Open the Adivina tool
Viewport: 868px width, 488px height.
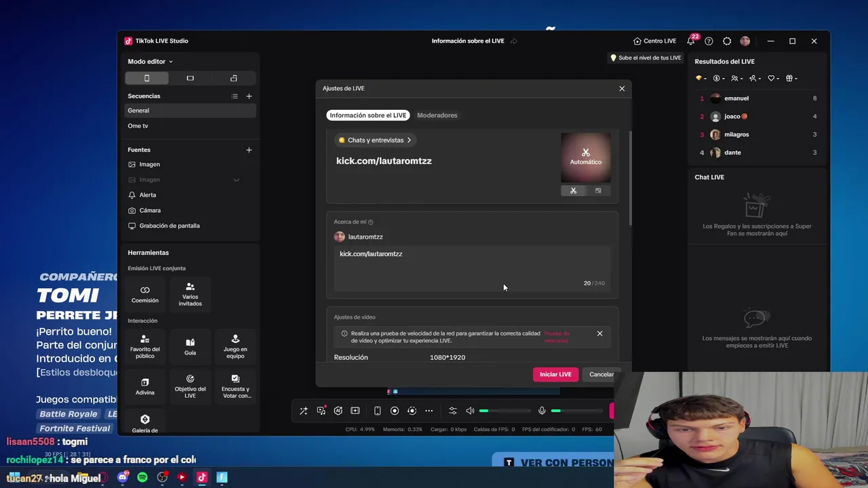145,386
